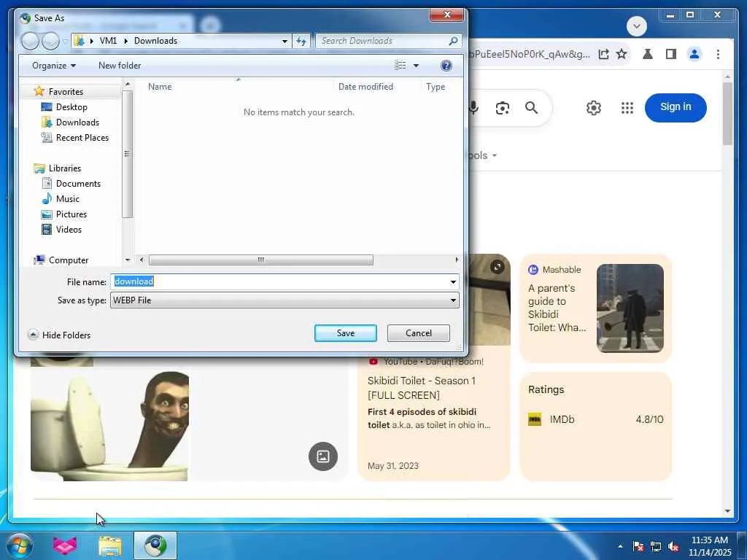Viewport: 747px width, 560px height.
Task: Open the Save As help icon
Action: tap(446, 66)
